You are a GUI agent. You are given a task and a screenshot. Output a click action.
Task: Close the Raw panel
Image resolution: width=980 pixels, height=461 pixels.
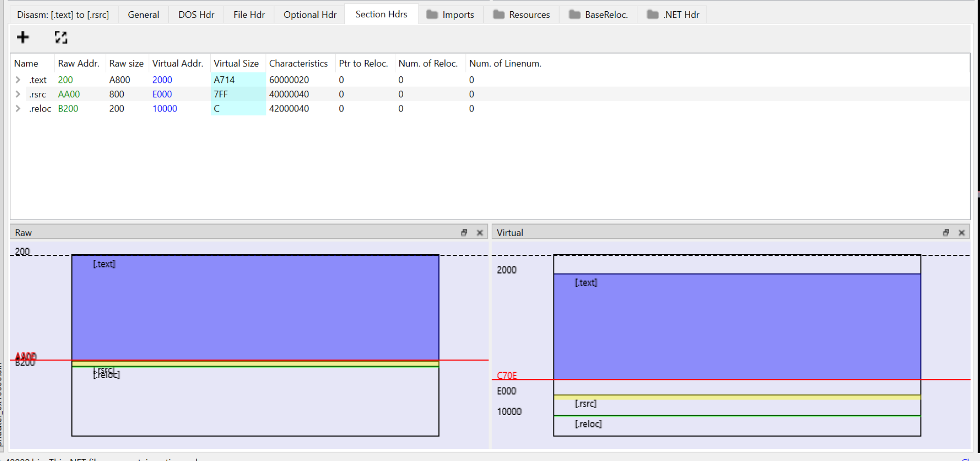pyautogui.click(x=480, y=232)
